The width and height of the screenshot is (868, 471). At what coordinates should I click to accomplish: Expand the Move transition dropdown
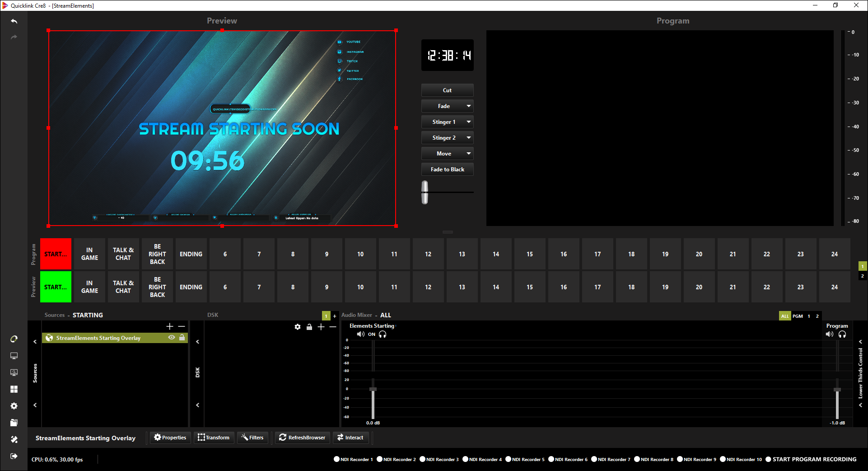(x=469, y=154)
